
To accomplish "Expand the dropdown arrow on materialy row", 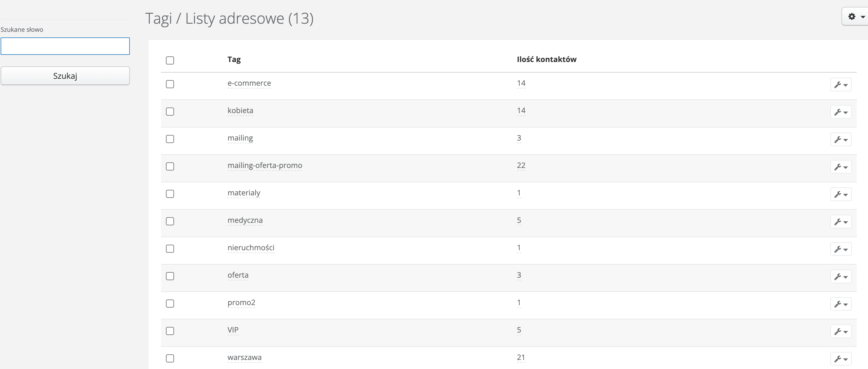I will (845, 195).
